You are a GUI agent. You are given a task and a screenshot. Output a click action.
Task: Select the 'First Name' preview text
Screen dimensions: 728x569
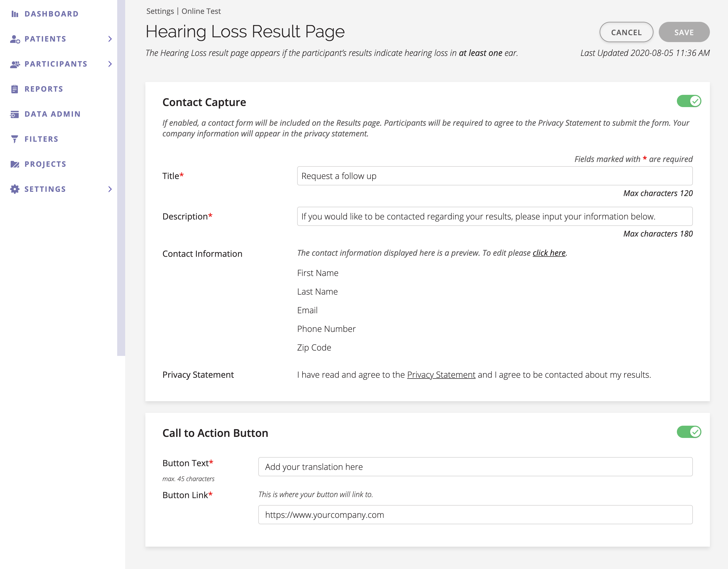coord(318,273)
